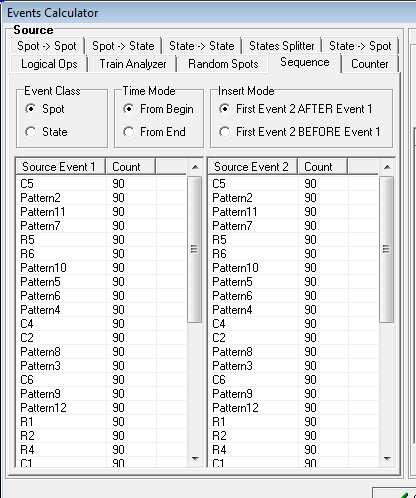Click the Source Event 1 list up arrow
416x498 pixels.
[195, 167]
